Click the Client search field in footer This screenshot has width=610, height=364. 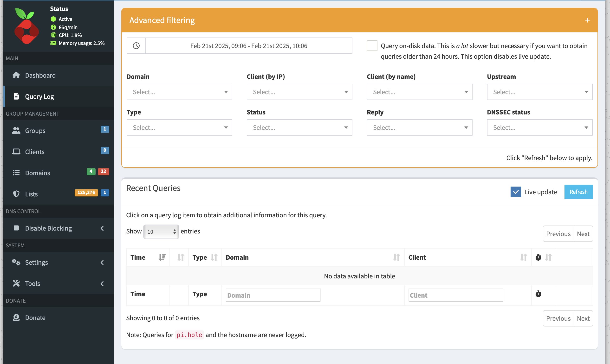point(455,295)
